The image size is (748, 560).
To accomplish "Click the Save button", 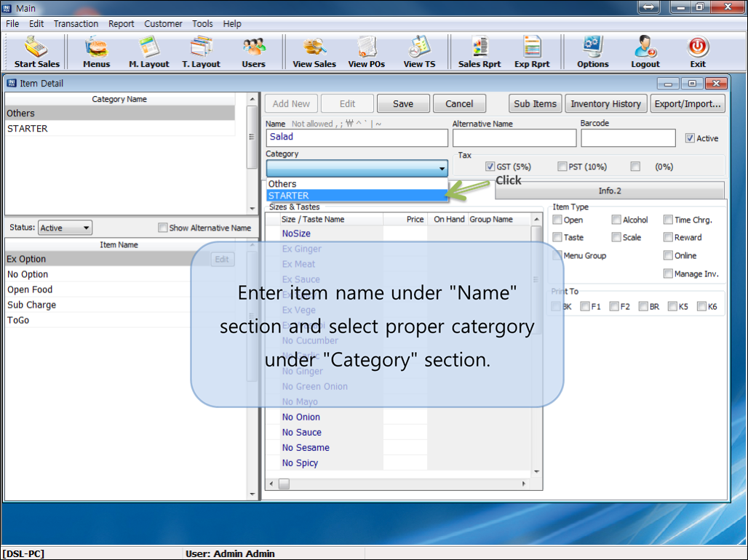I will [x=403, y=103].
